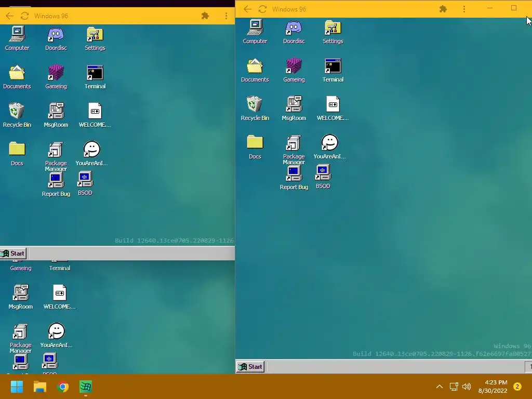Go back in right window toolbar
Viewport: 532px width, 399px height.
247,9
